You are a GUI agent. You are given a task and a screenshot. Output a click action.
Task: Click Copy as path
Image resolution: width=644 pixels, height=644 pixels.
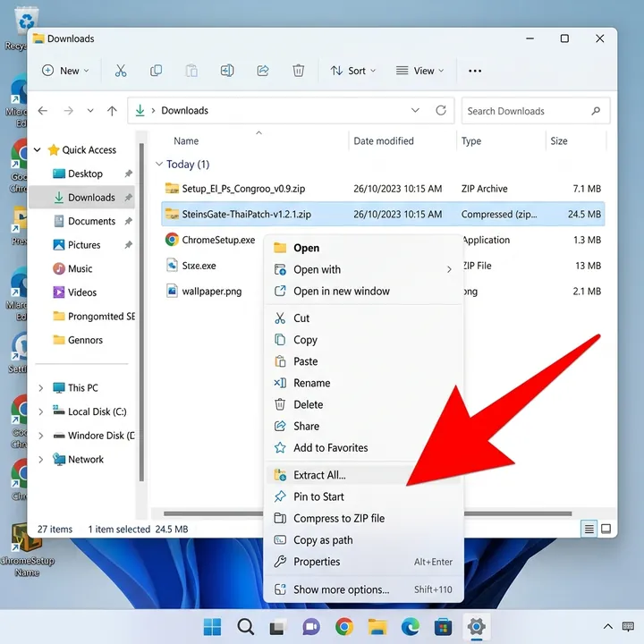tap(363, 540)
